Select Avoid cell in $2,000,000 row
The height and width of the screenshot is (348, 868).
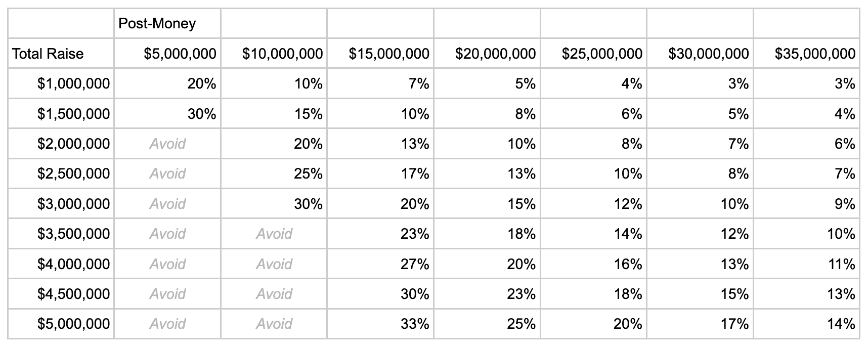pyautogui.click(x=167, y=144)
